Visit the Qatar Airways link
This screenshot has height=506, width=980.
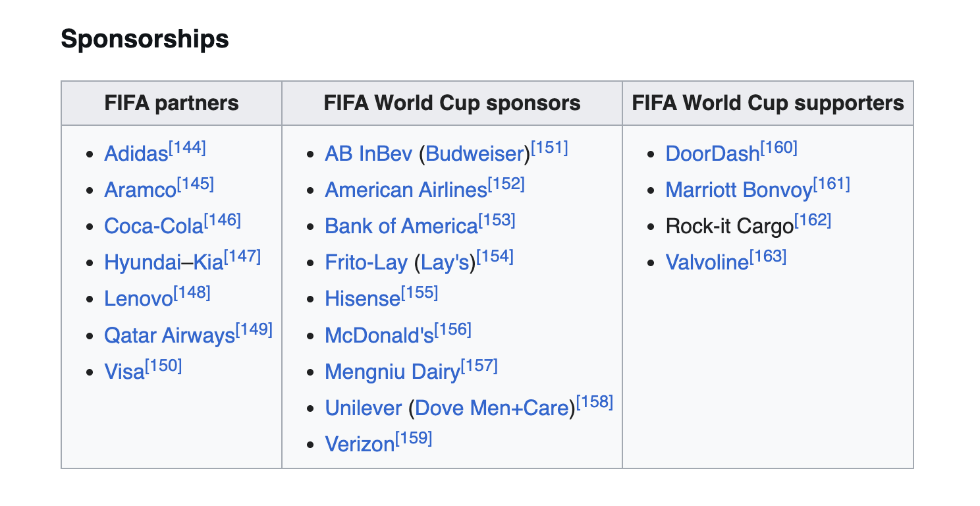tap(169, 335)
